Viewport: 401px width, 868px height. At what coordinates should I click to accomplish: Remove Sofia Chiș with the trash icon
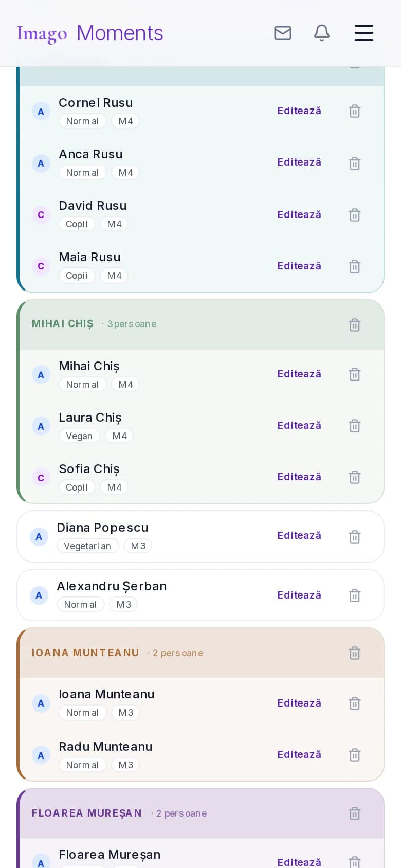(355, 477)
